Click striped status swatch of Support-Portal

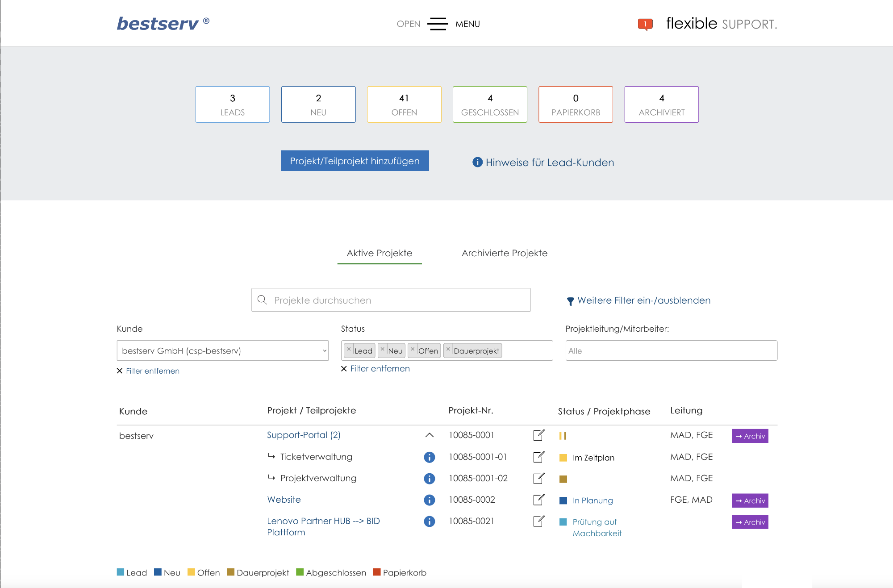[x=563, y=436]
